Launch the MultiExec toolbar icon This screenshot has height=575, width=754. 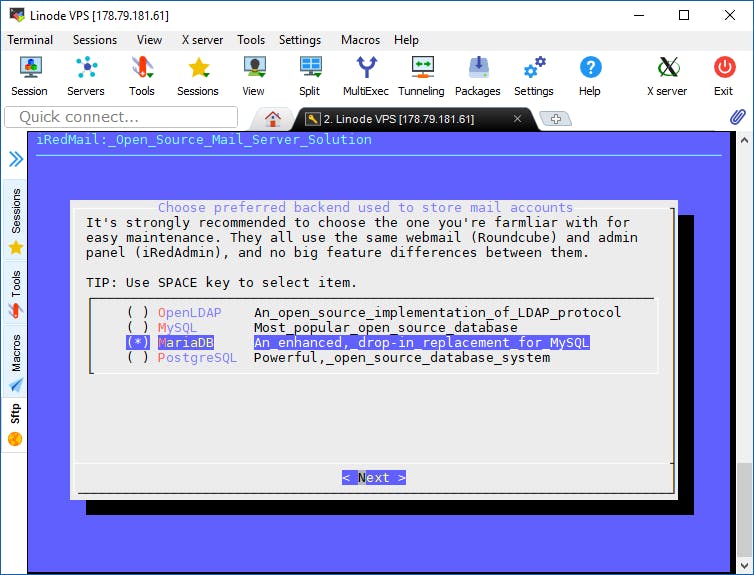point(366,76)
